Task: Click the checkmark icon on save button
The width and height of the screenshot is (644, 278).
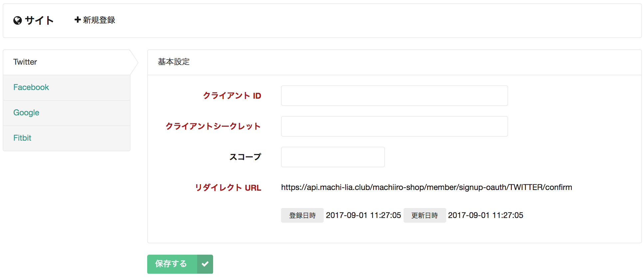Action: (x=205, y=264)
